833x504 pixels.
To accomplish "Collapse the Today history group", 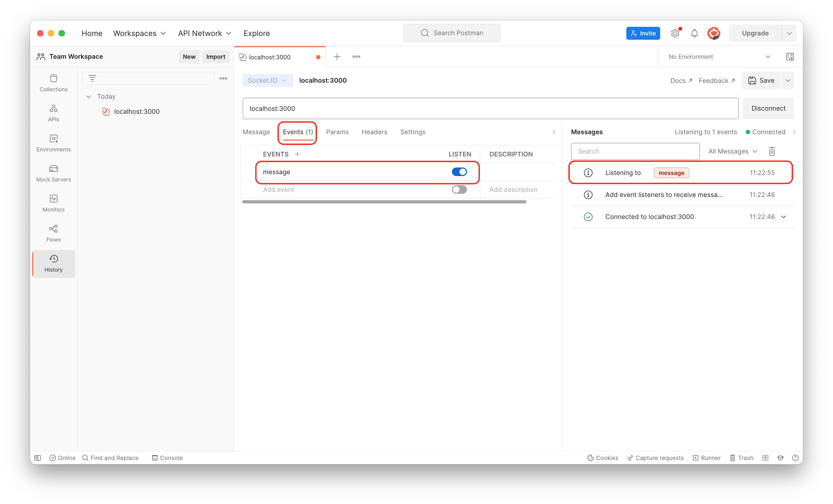I will point(89,97).
